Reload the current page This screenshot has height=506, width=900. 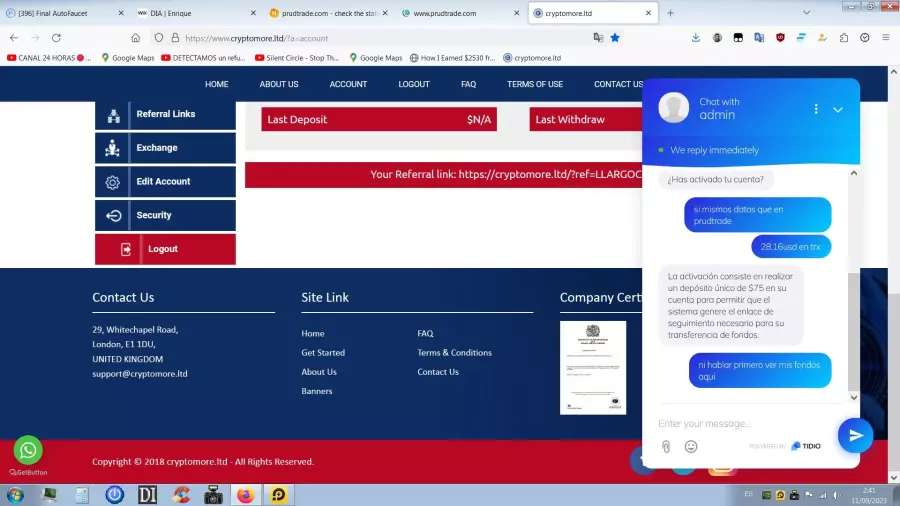pos(56,38)
